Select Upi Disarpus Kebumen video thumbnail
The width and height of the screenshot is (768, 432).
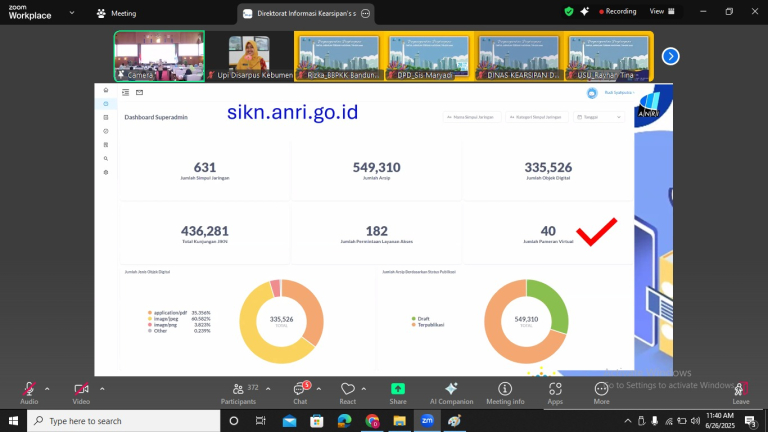pyautogui.click(x=249, y=56)
